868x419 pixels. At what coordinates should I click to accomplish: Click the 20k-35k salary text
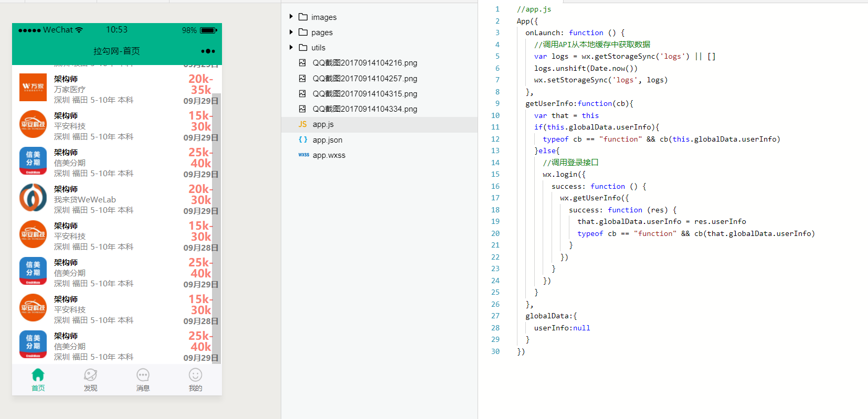[x=200, y=84]
